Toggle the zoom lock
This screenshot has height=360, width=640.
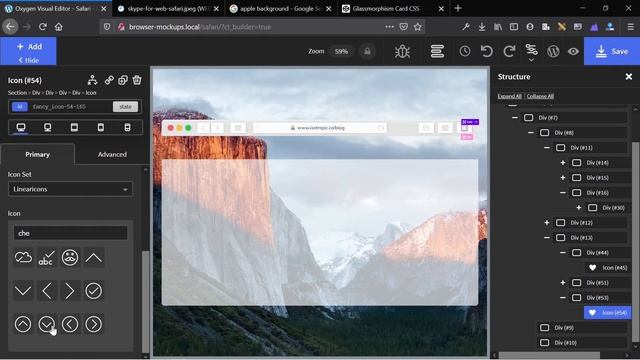(367, 51)
